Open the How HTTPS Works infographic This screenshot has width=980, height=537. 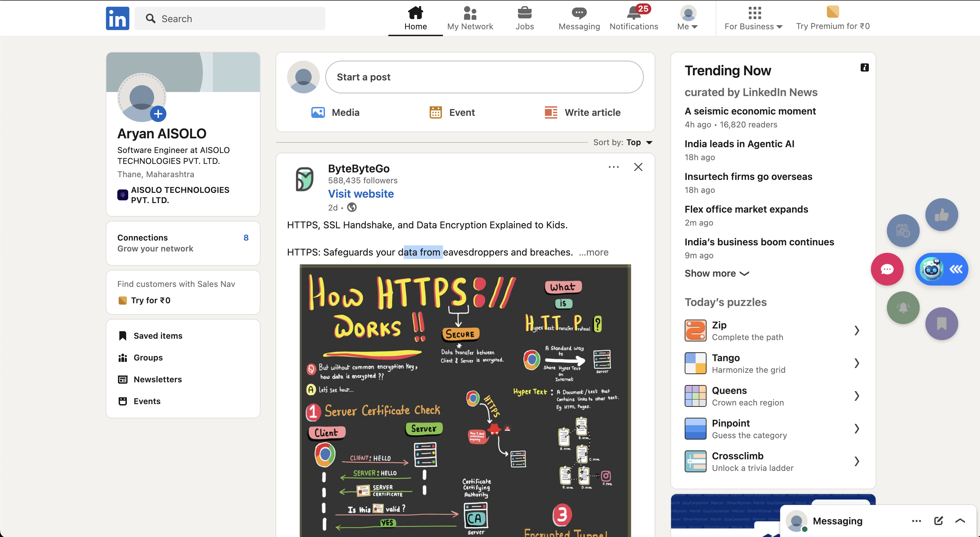click(x=465, y=401)
